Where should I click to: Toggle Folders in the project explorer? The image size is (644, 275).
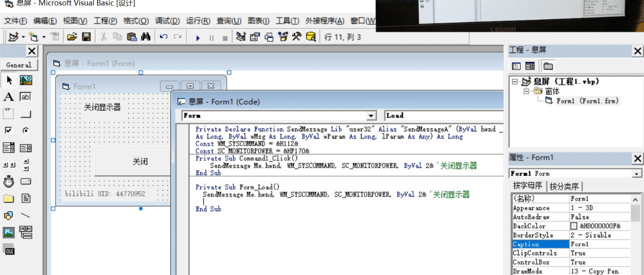click(x=548, y=66)
